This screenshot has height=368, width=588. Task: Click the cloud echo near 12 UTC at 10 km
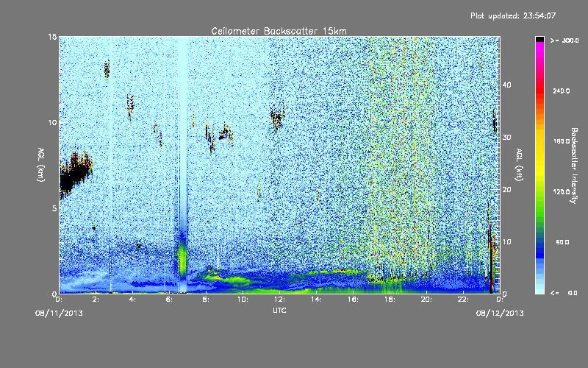point(278,117)
